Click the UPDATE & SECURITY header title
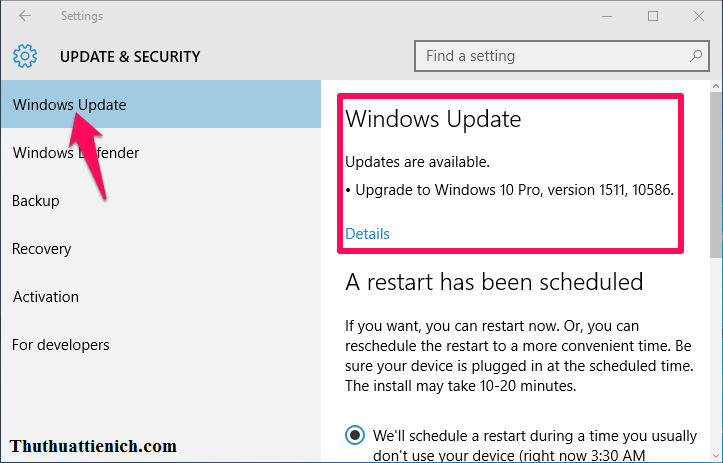 click(x=130, y=57)
